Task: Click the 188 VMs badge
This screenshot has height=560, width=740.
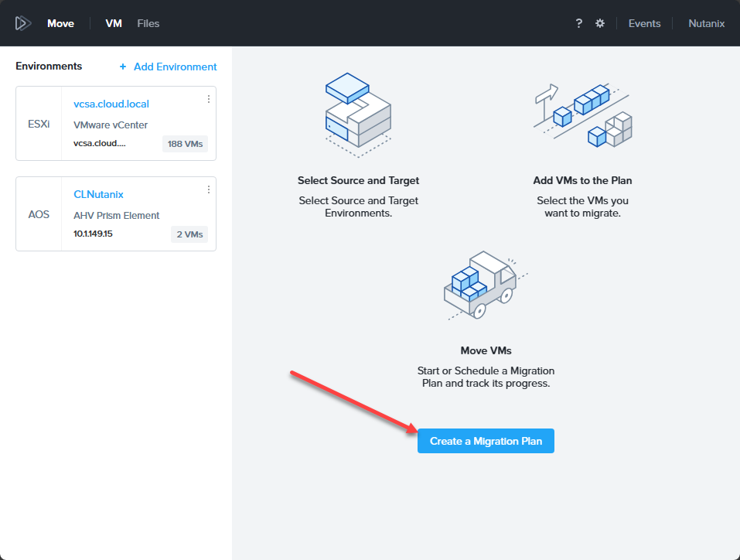Action: click(185, 144)
